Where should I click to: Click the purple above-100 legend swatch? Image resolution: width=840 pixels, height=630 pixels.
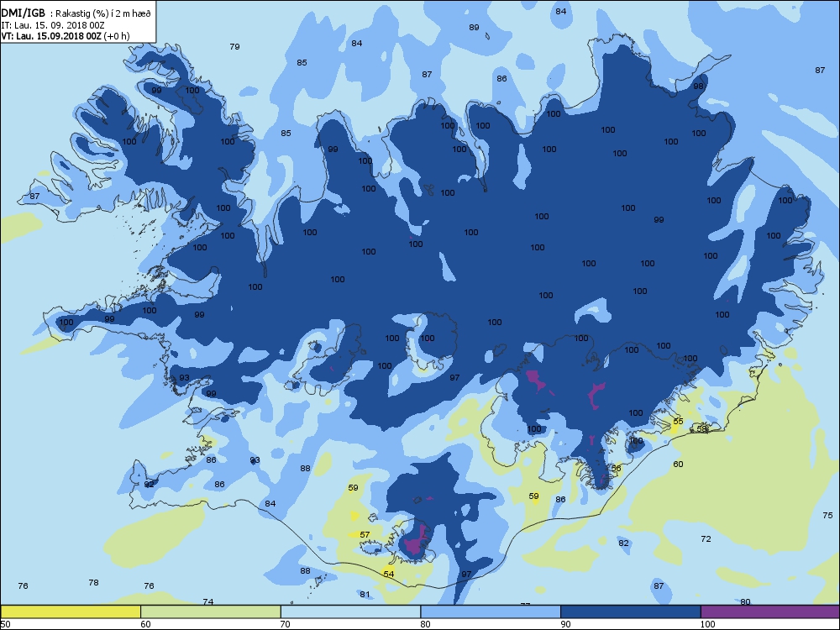[x=770, y=612]
